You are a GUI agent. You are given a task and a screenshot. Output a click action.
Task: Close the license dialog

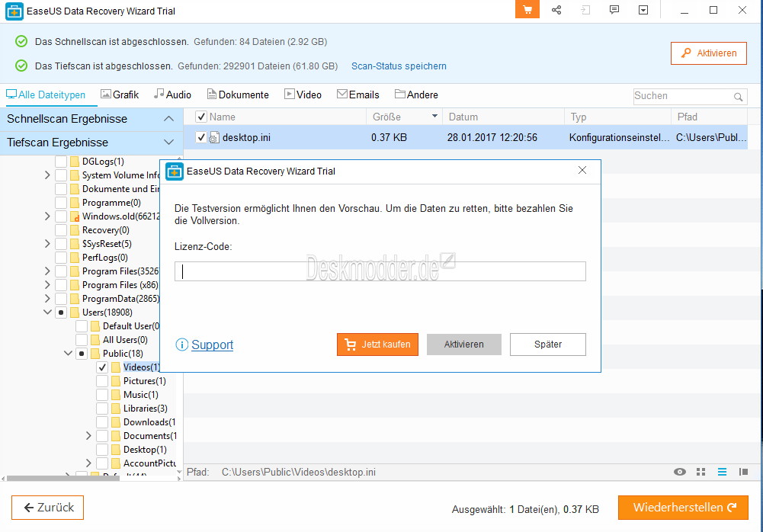(582, 170)
